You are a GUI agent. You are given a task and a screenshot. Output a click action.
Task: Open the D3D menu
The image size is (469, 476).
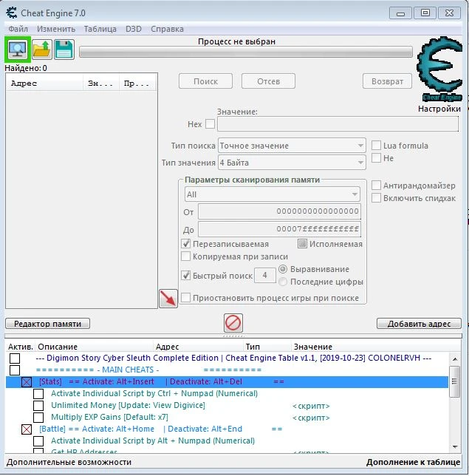[x=134, y=29]
